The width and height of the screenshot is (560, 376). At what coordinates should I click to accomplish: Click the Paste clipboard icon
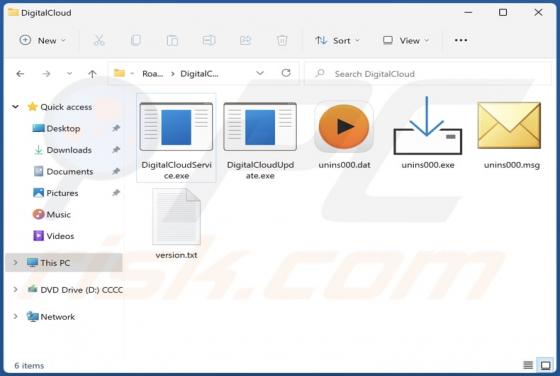172,40
